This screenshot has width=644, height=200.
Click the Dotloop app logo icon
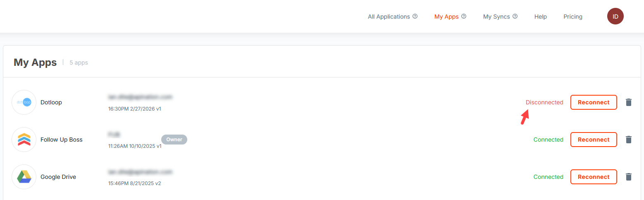click(24, 102)
